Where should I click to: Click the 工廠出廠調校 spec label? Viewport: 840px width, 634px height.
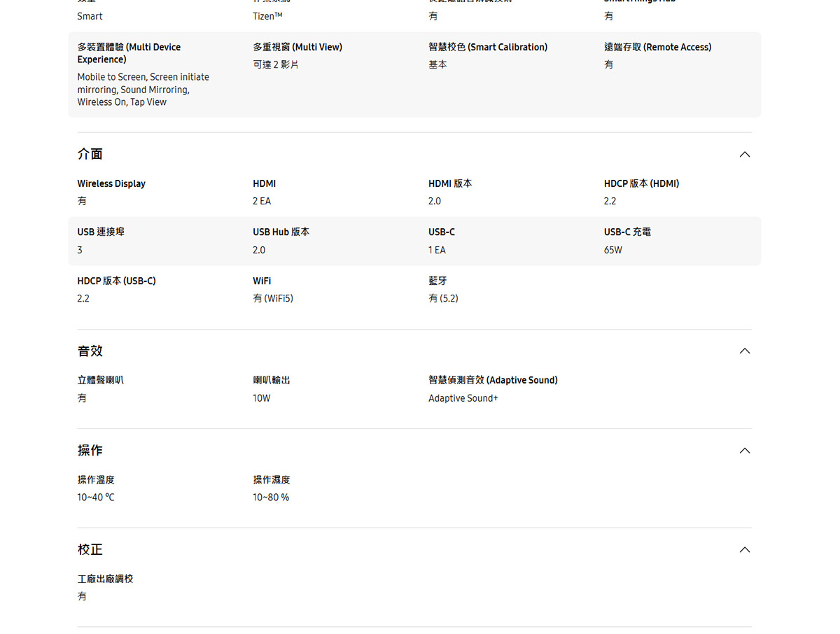(105, 579)
